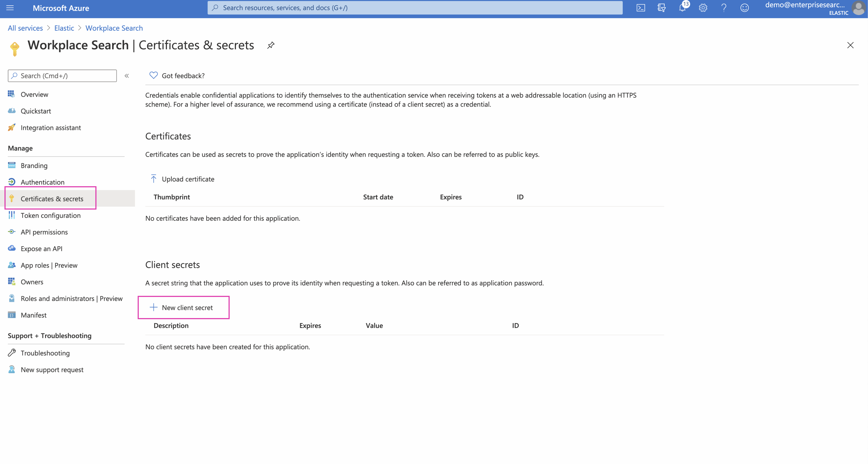Click the feedback smiley icon
The image size is (868, 464).
(x=744, y=8)
